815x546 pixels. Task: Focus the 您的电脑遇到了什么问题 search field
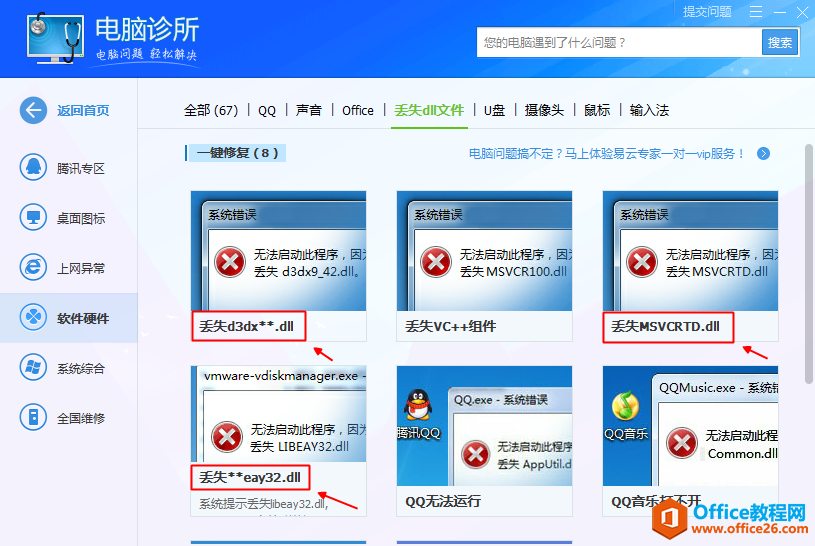[619, 42]
